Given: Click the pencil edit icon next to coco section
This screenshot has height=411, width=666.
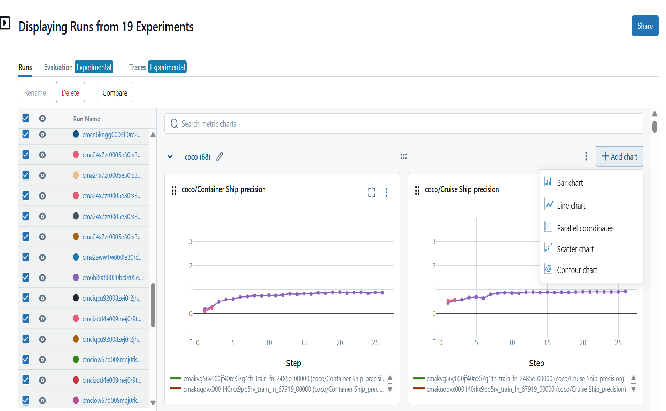Looking at the screenshot, I should pyautogui.click(x=220, y=157).
